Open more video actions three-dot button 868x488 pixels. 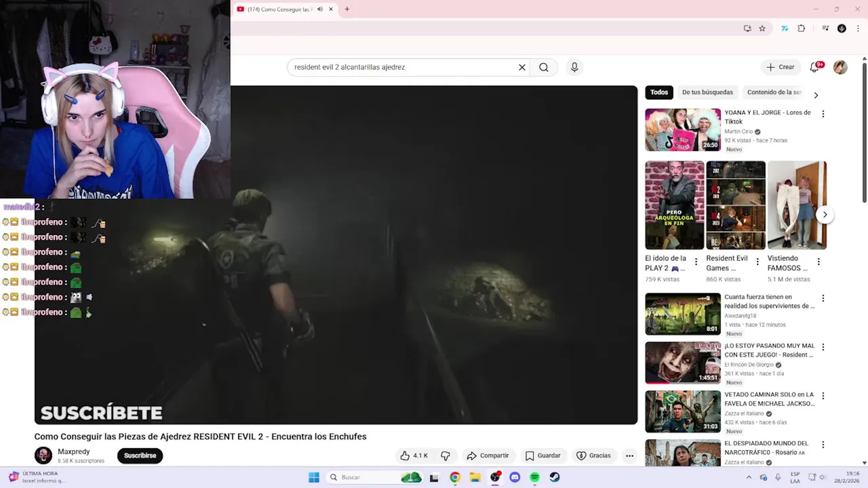(x=629, y=455)
